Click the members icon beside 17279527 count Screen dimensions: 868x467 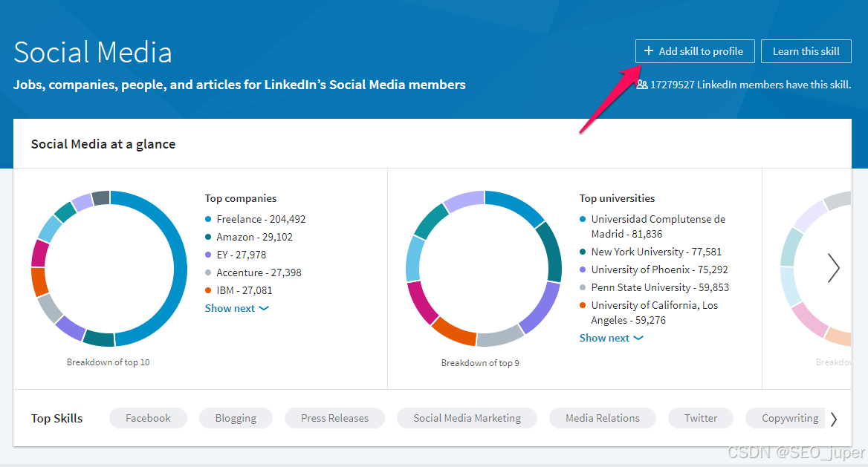coord(641,85)
